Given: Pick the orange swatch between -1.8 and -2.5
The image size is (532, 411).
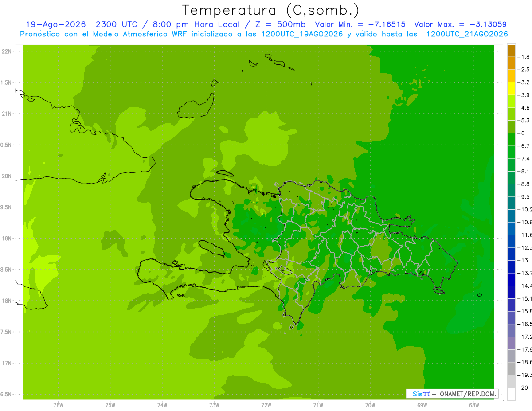Looking at the screenshot, I should click(x=511, y=63).
